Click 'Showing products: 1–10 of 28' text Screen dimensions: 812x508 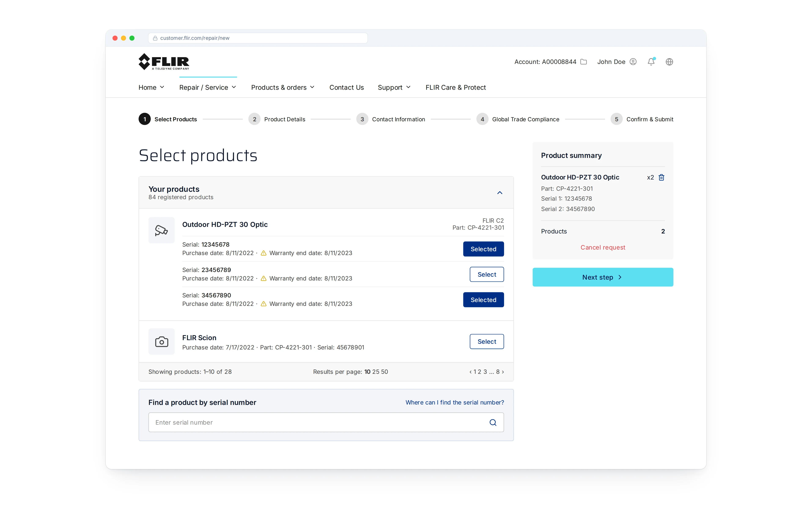click(190, 372)
